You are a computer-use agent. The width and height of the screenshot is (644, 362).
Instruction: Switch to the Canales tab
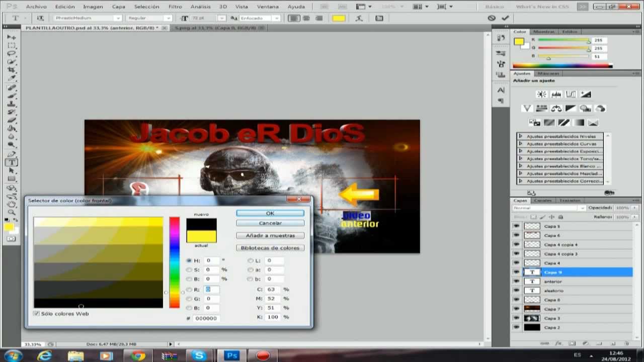pyautogui.click(x=542, y=200)
